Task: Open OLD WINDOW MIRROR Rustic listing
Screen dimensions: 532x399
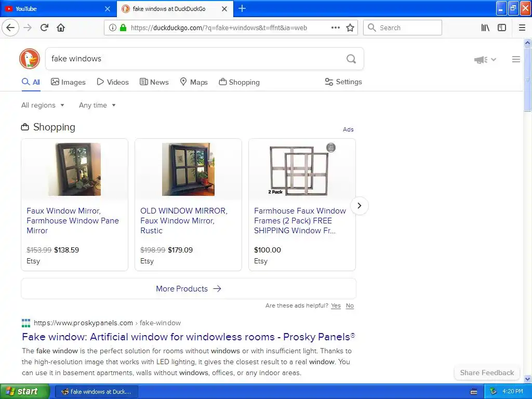Action: coord(183,220)
